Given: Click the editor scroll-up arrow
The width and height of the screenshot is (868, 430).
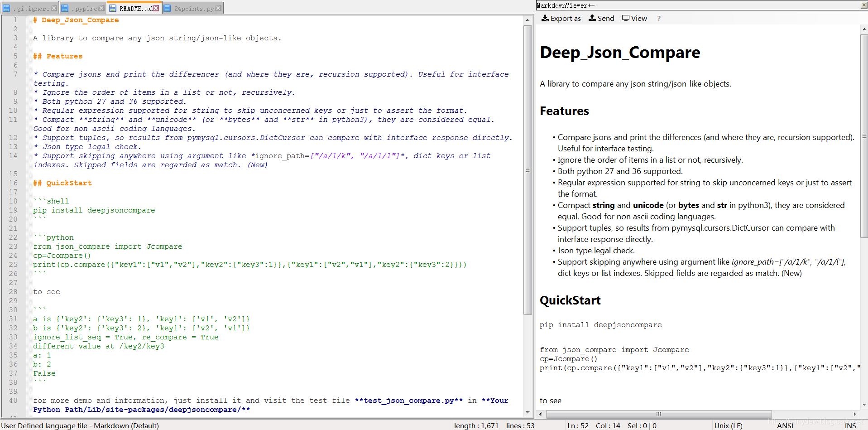Looking at the screenshot, I should [528, 20].
